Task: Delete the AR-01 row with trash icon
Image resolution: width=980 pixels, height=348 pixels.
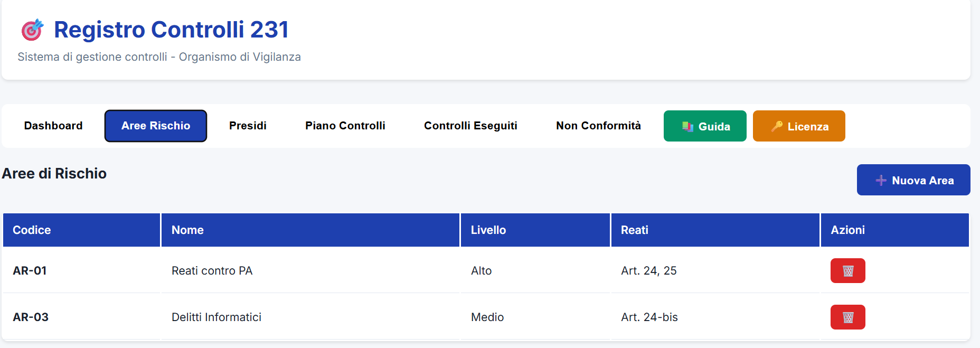Action: click(x=847, y=271)
